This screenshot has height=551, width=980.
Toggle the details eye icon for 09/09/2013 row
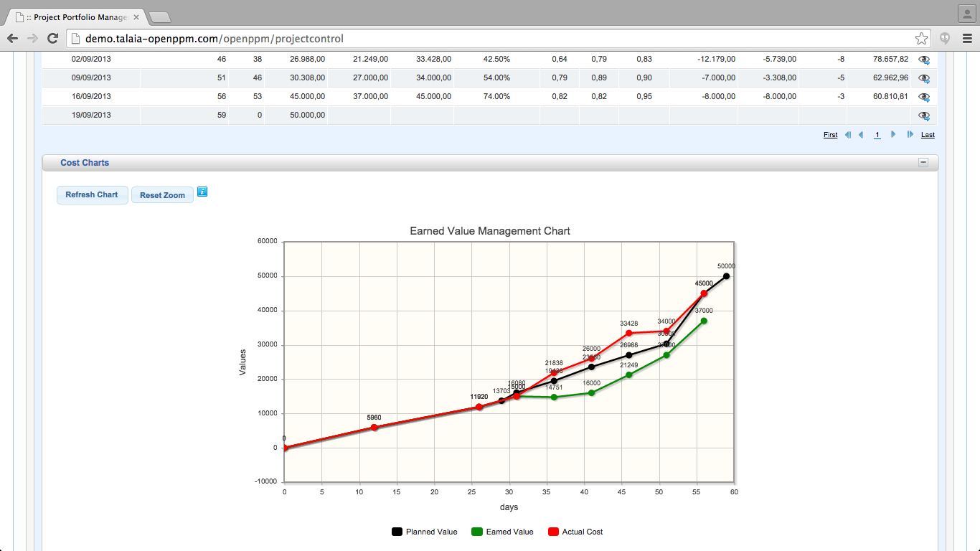tap(924, 77)
